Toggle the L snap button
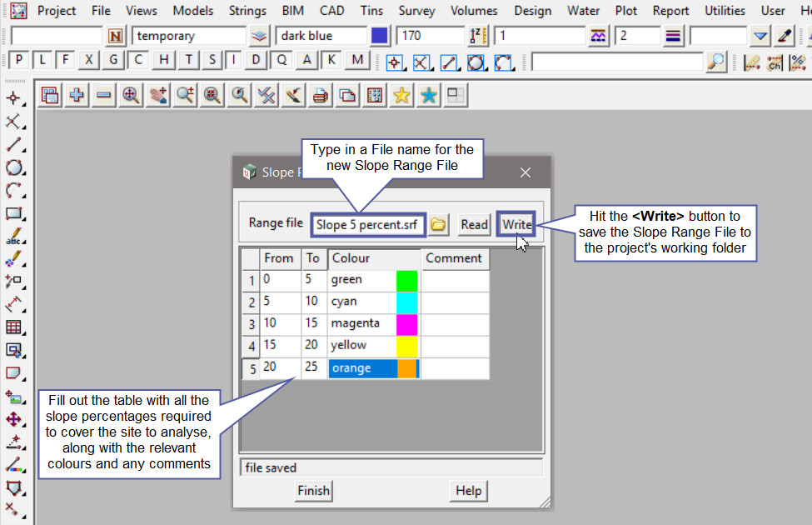The width and height of the screenshot is (812, 525). 42,60
